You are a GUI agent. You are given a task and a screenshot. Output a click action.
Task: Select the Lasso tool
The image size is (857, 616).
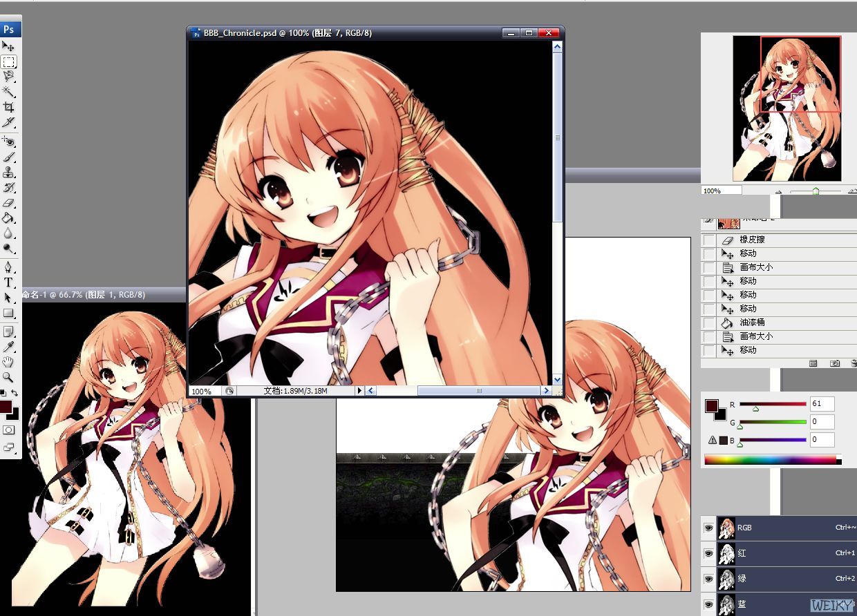coord(9,77)
